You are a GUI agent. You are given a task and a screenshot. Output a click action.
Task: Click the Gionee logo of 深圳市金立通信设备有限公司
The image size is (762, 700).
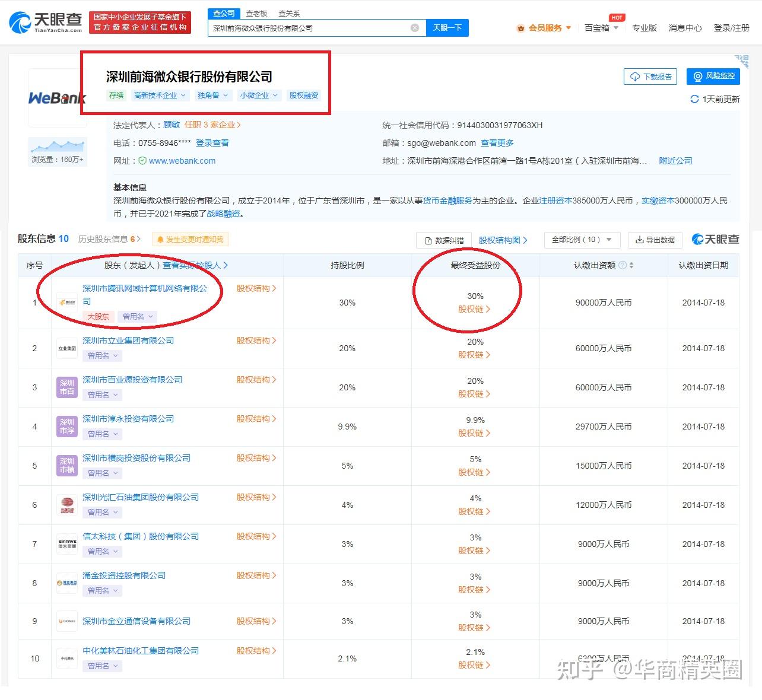click(x=67, y=621)
